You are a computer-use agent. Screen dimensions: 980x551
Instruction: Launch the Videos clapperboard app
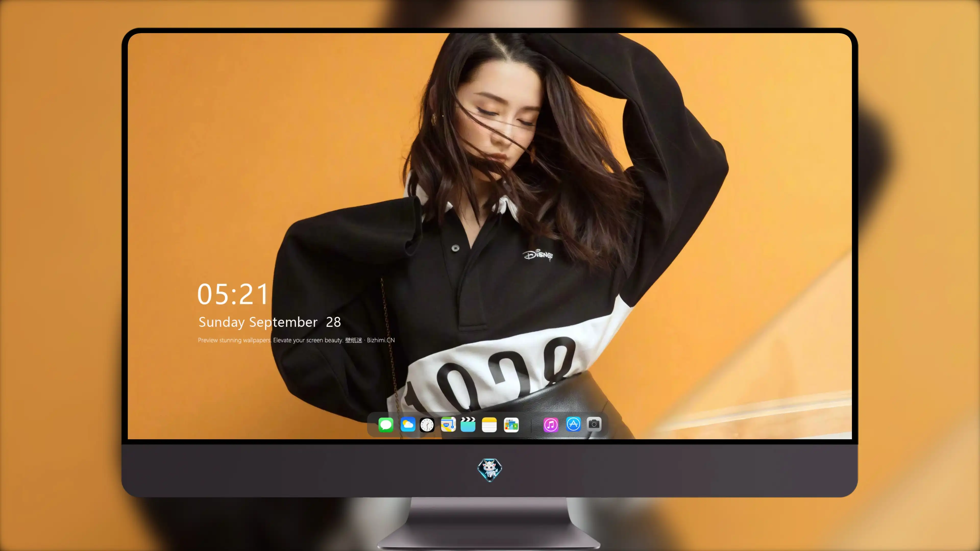click(468, 424)
